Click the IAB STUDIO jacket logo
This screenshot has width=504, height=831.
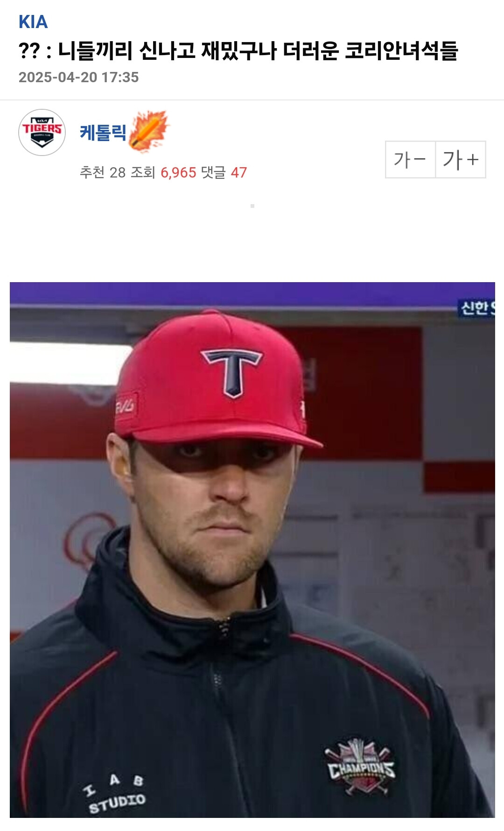[x=115, y=794]
